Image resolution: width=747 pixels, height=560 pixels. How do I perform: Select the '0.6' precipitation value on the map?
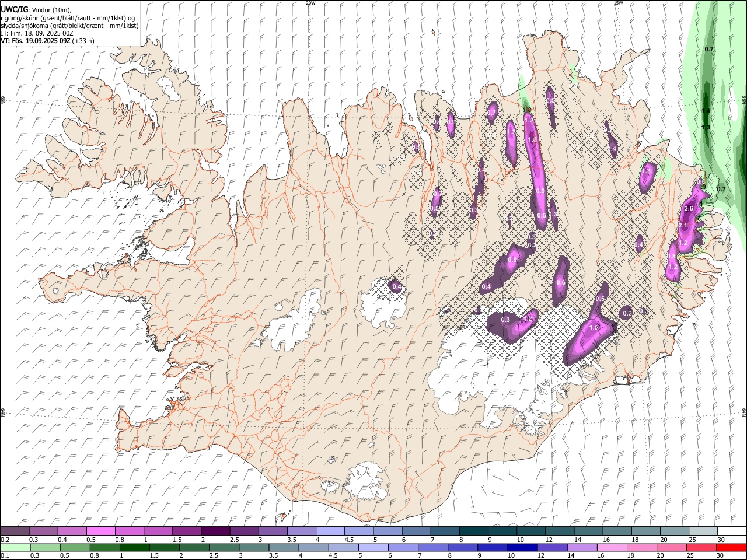pos(561,283)
